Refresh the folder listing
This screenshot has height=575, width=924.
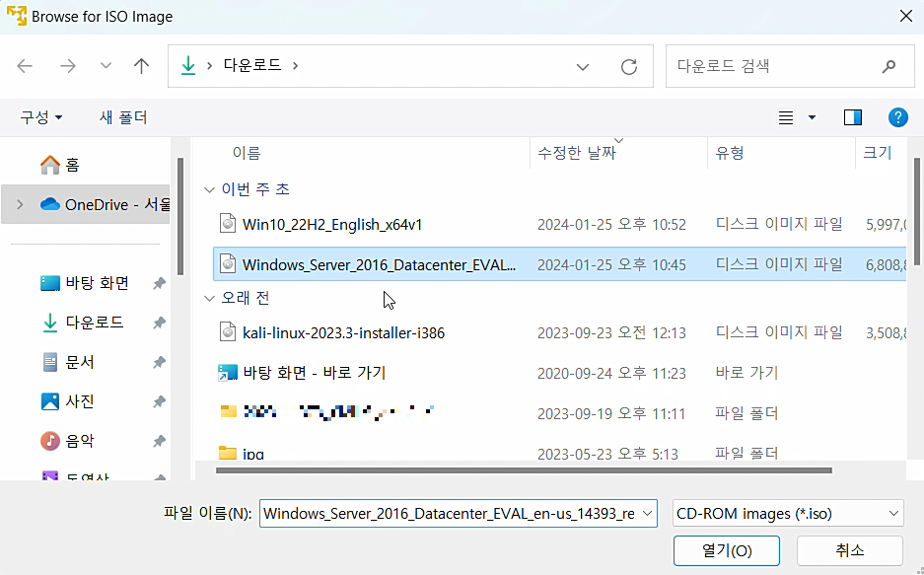[x=629, y=66]
